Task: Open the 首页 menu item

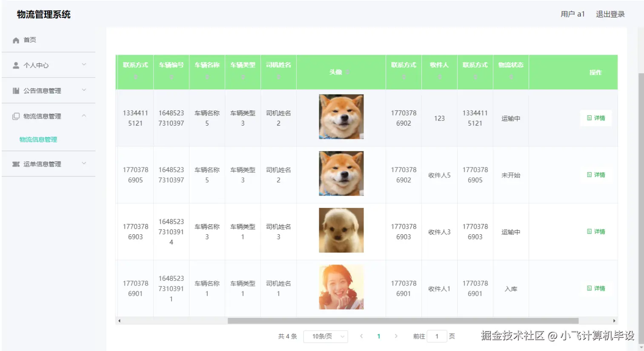Action: (x=49, y=40)
